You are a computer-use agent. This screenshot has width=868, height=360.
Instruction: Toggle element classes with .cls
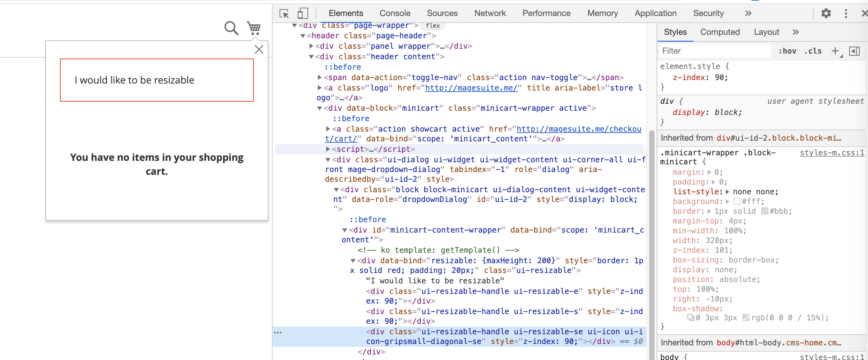[x=813, y=51]
